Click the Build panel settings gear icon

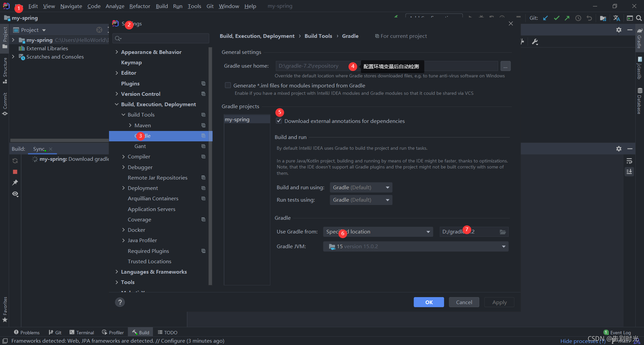619,149
